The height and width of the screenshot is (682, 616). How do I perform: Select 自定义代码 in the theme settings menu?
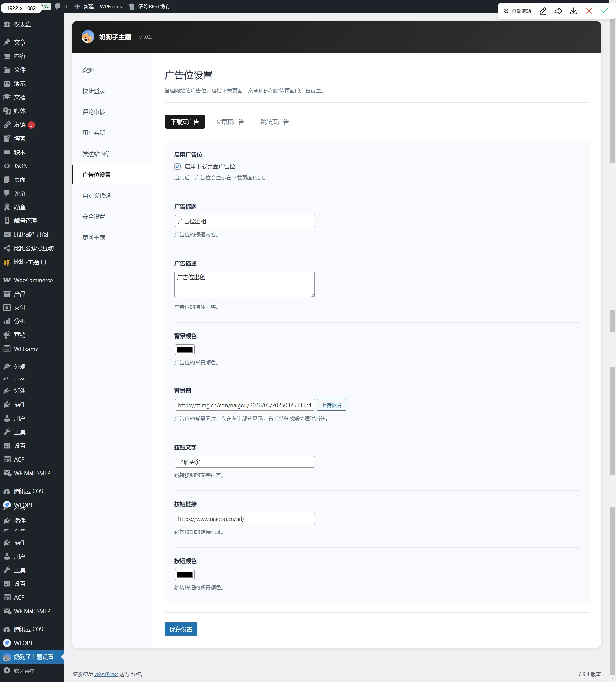[x=112, y=195]
